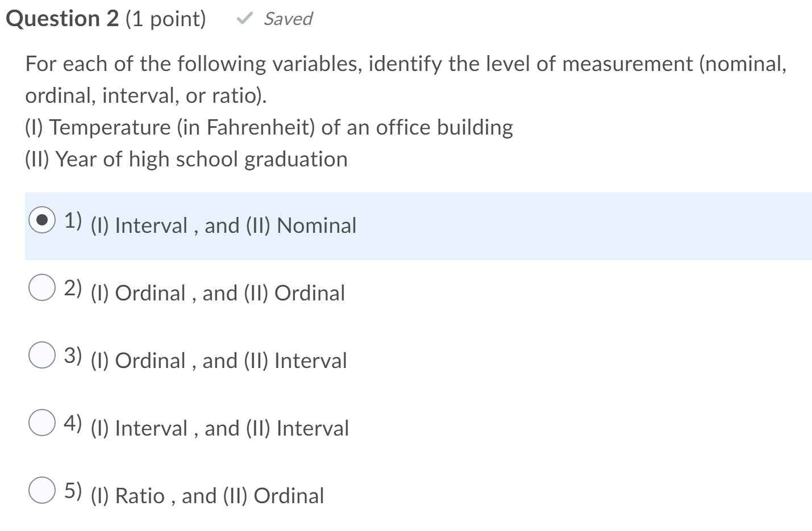Choose answer '(I) Interval , and (II) Interval'
812x531 pixels.
tap(219, 428)
